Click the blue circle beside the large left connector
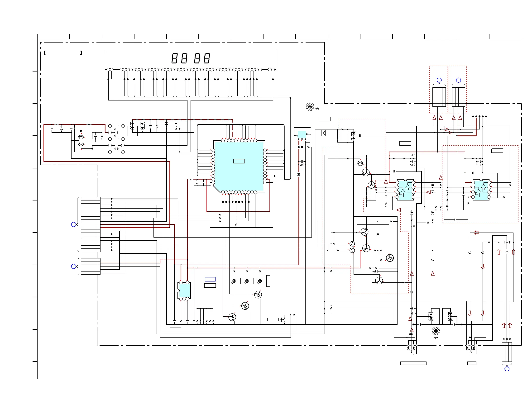Screen dimensions: 532x400 [74, 224]
